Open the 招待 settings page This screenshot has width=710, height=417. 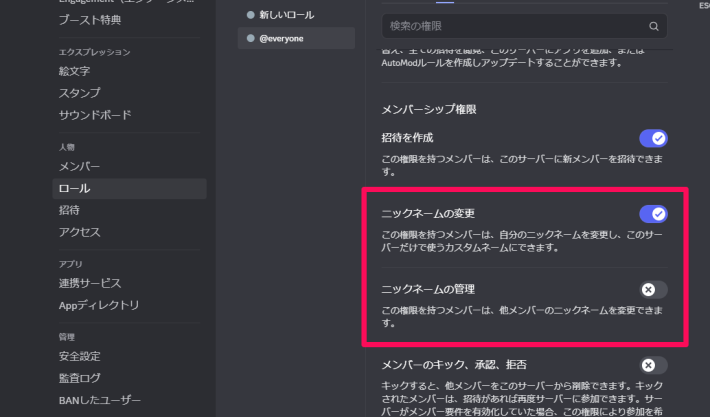point(69,210)
